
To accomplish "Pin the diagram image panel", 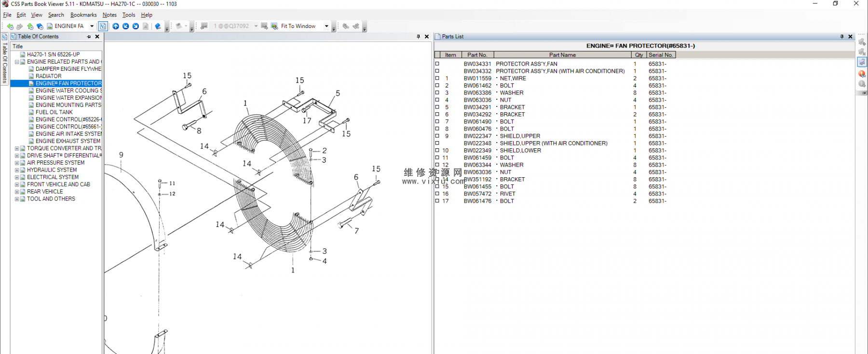I will click(418, 37).
